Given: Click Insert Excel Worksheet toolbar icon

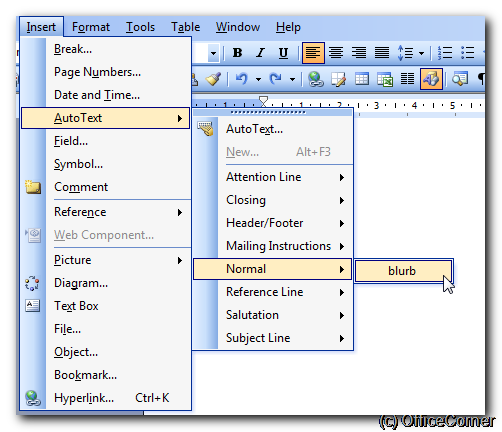Looking at the screenshot, I should tap(385, 79).
